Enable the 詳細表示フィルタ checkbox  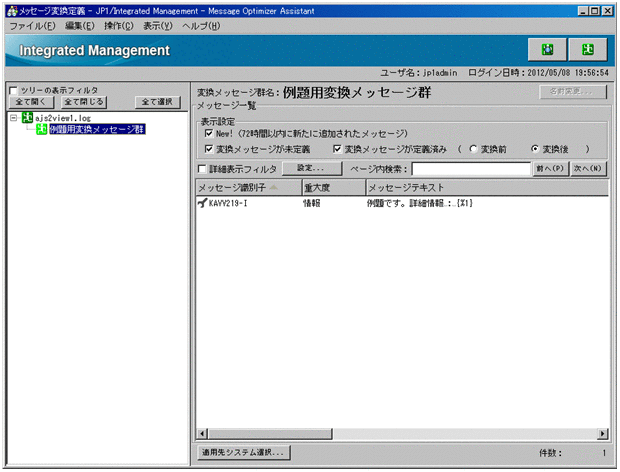[203, 169]
